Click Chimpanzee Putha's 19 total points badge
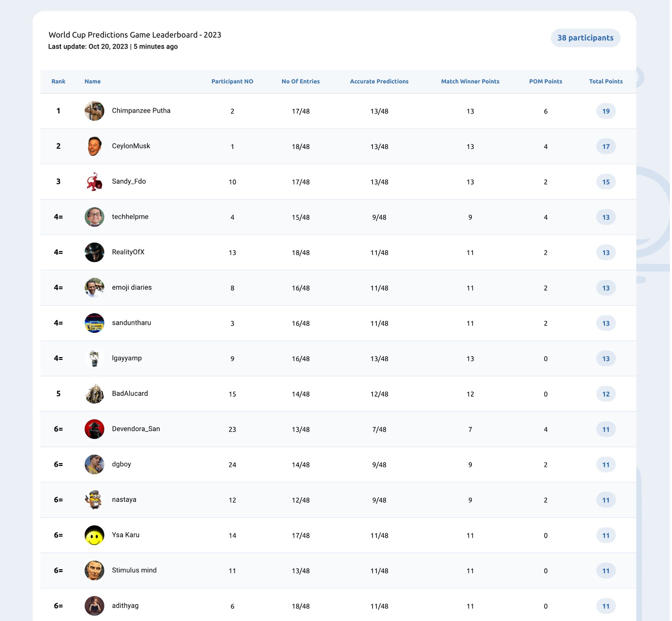Screen dimensions: 672x621 click(606, 111)
